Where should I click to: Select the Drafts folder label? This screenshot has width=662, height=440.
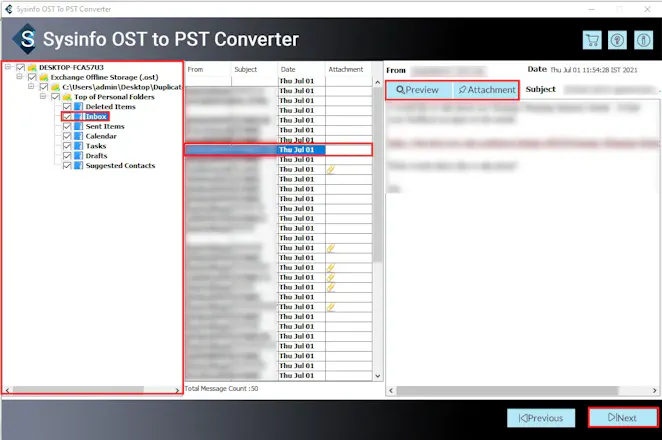point(96,156)
